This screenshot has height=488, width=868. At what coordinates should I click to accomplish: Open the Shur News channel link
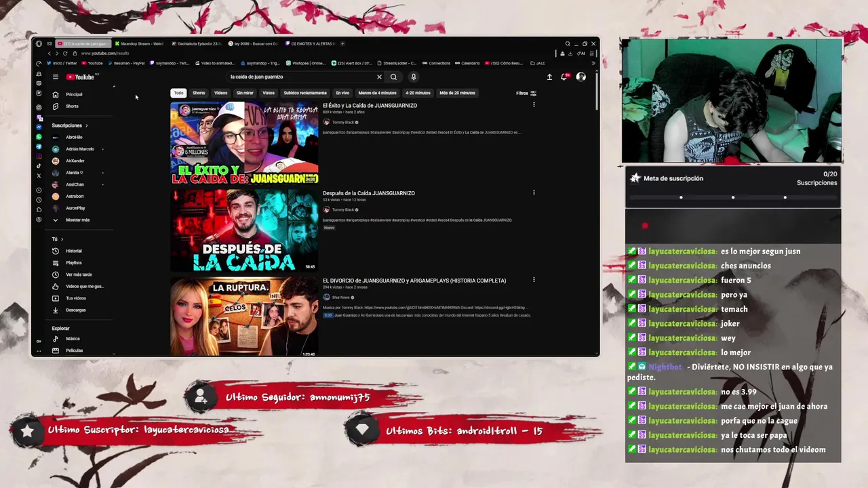[x=341, y=298]
